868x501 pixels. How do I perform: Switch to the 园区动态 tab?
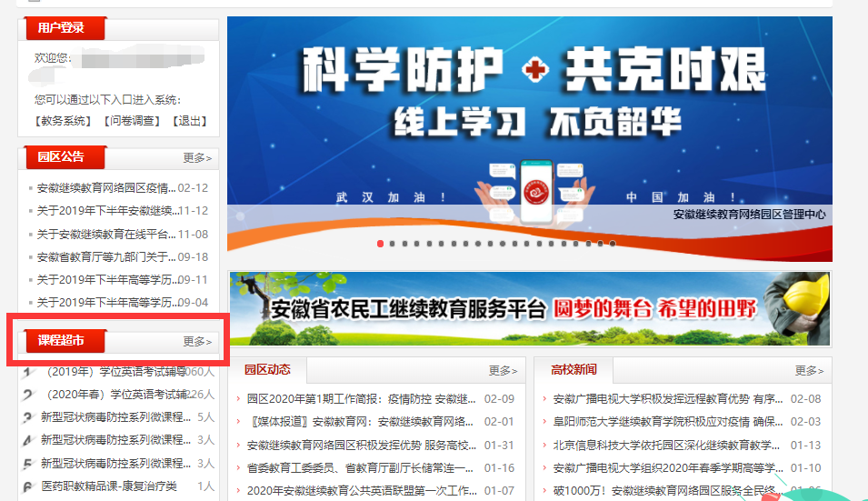tap(267, 370)
